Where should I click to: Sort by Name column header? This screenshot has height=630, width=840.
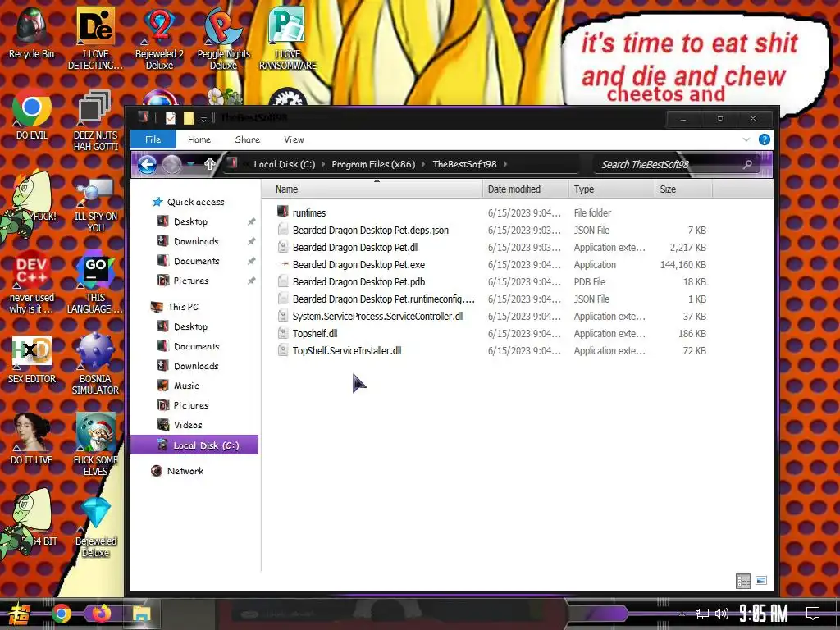pos(372,189)
